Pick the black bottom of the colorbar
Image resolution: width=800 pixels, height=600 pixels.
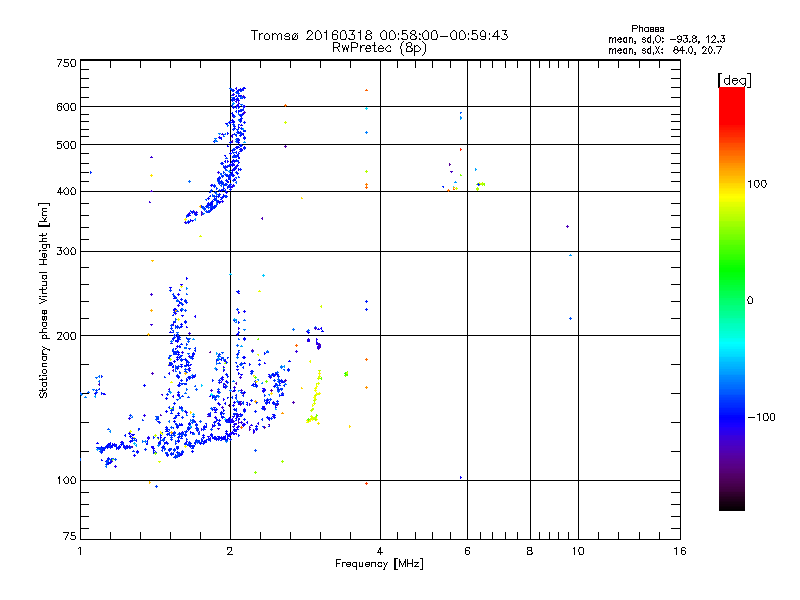click(x=732, y=503)
